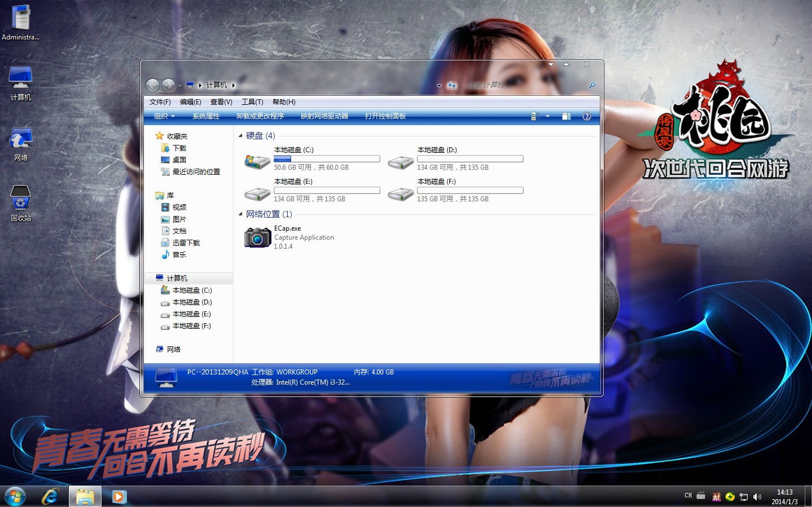Click the computer icon in the address bar
This screenshot has width=812, height=507.
190,85
